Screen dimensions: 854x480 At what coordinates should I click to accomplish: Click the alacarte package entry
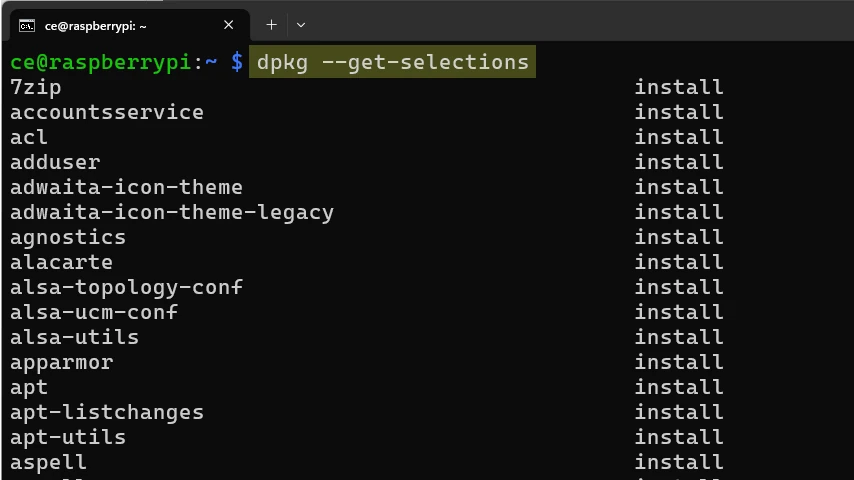pyautogui.click(x=61, y=262)
